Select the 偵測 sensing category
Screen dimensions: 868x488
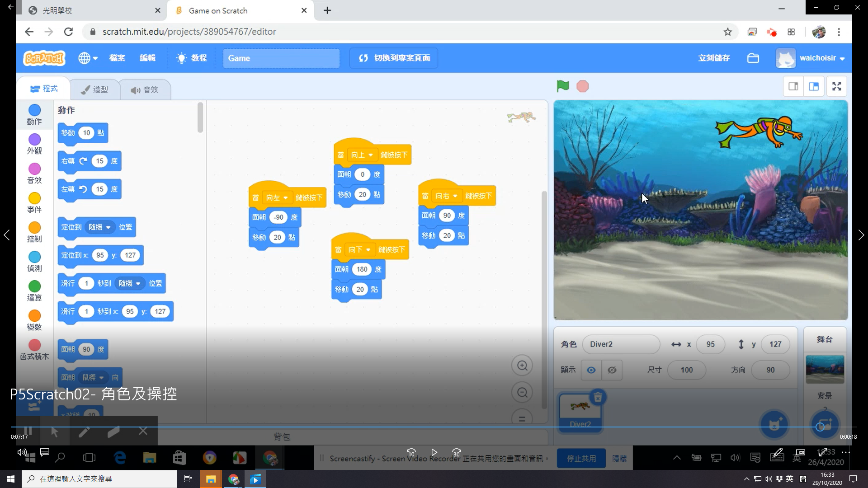[x=34, y=262]
